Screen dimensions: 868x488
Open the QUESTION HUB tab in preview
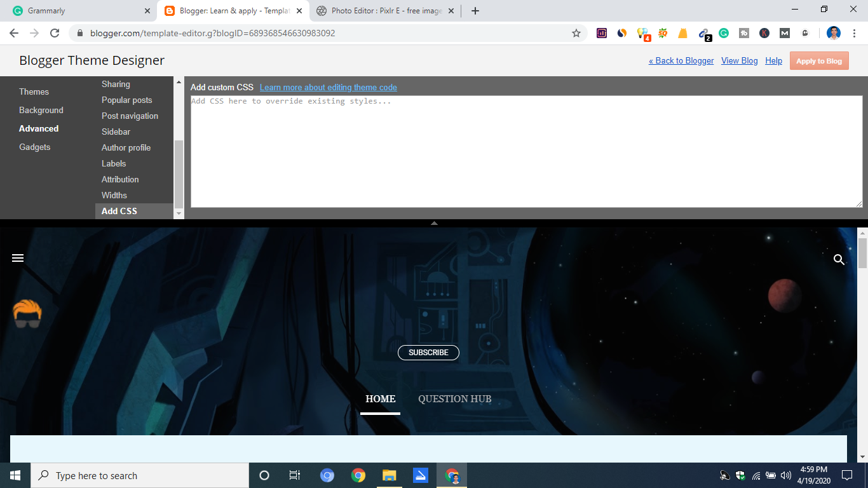(x=455, y=399)
